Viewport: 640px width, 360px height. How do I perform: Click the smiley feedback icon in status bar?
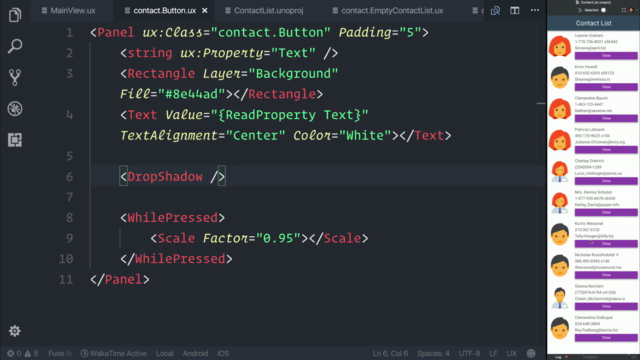[531, 353]
